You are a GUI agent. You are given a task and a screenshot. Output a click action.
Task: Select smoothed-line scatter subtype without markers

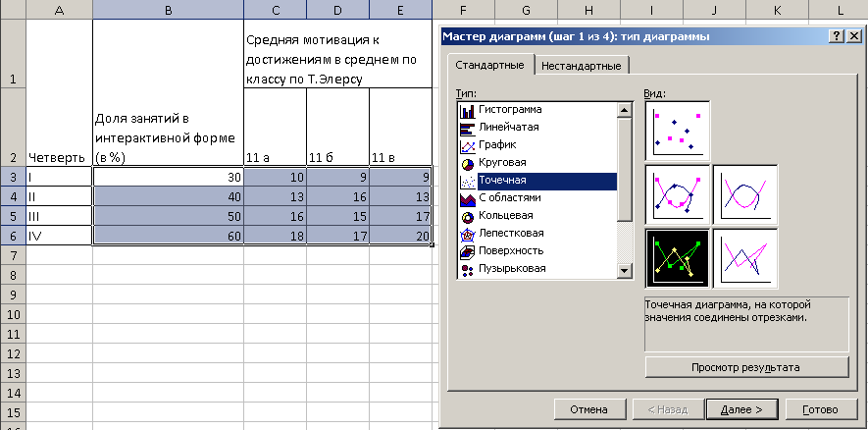click(x=745, y=195)
